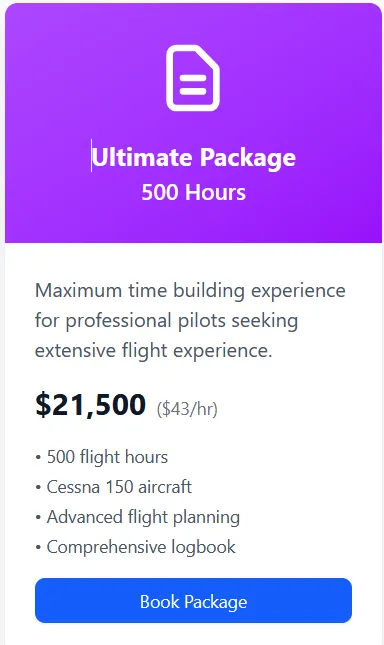Click the bullet point before Cessna 150
This screenshot has height=645, width=384.
coord(38,488)
